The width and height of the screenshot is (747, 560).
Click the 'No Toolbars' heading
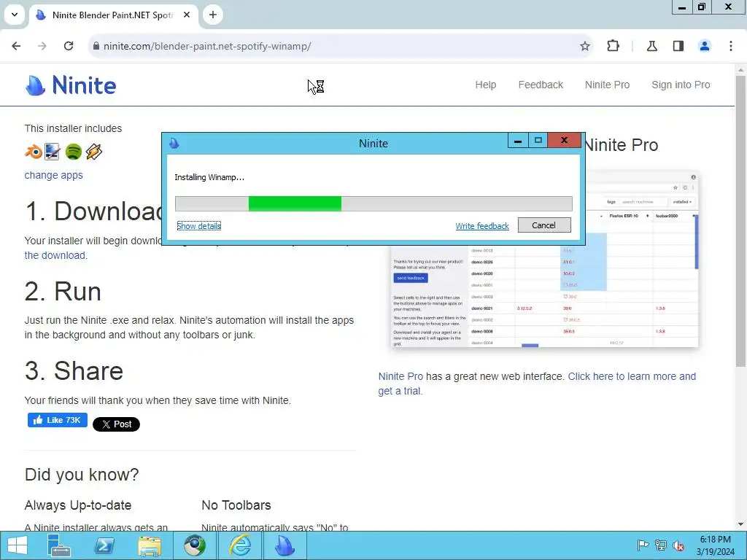(236, 505)
